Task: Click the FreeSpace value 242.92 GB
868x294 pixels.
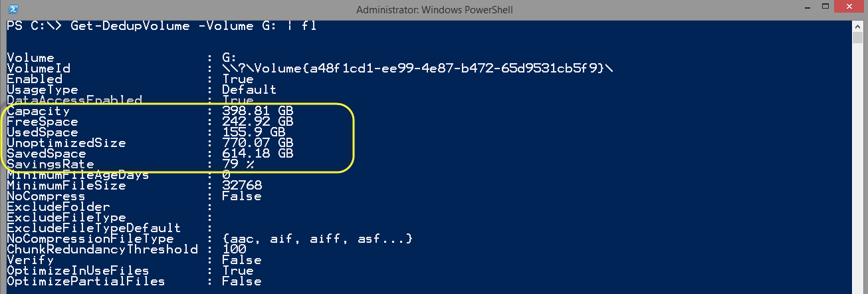Action: [x=258, y=122]
